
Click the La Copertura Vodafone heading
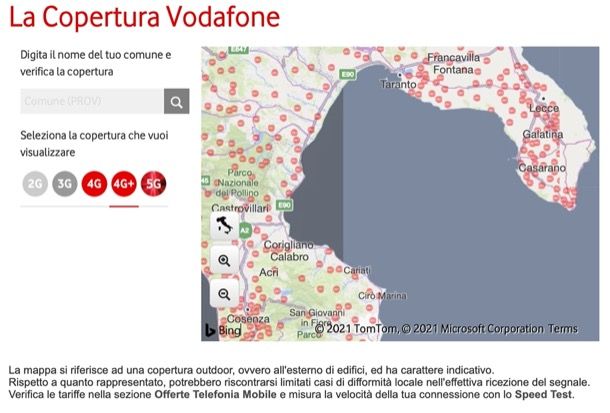(x=144, y=17)
